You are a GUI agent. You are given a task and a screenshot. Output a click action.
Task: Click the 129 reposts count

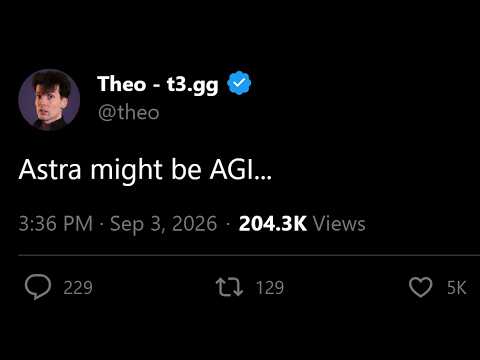pyautogui.click(x=270, y=287)
